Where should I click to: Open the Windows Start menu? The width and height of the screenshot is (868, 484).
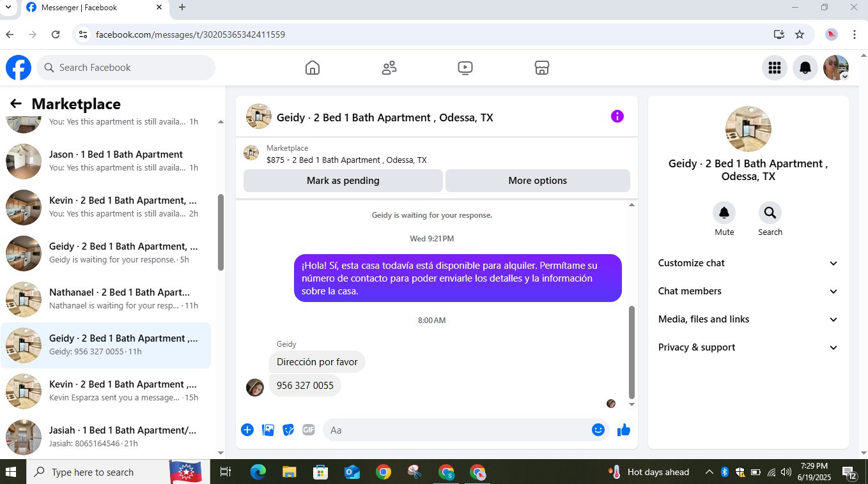11,472
